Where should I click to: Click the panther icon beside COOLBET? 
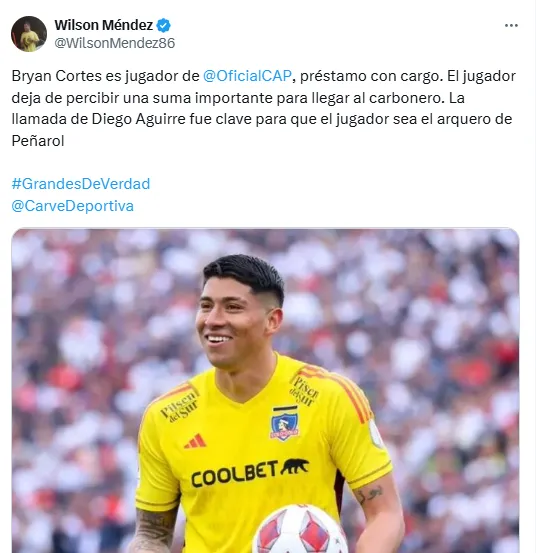tap(295, 467)
